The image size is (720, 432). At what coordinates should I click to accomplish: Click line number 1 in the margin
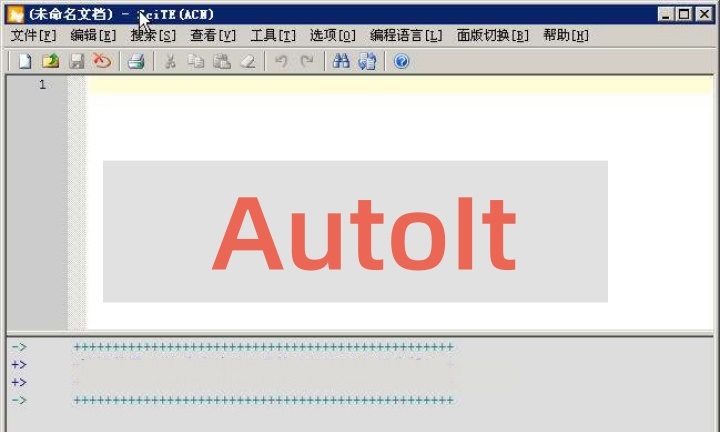click(42, 84)
